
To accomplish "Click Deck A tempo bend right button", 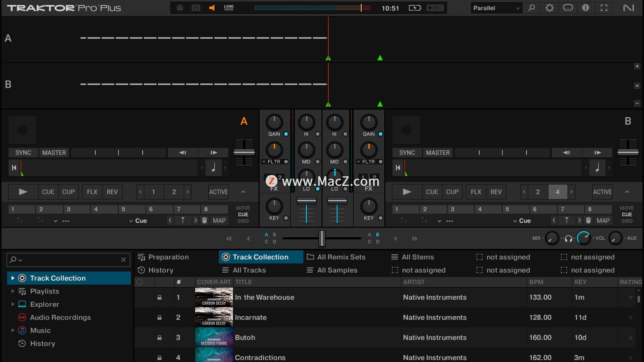I will [x=214, y=153].
